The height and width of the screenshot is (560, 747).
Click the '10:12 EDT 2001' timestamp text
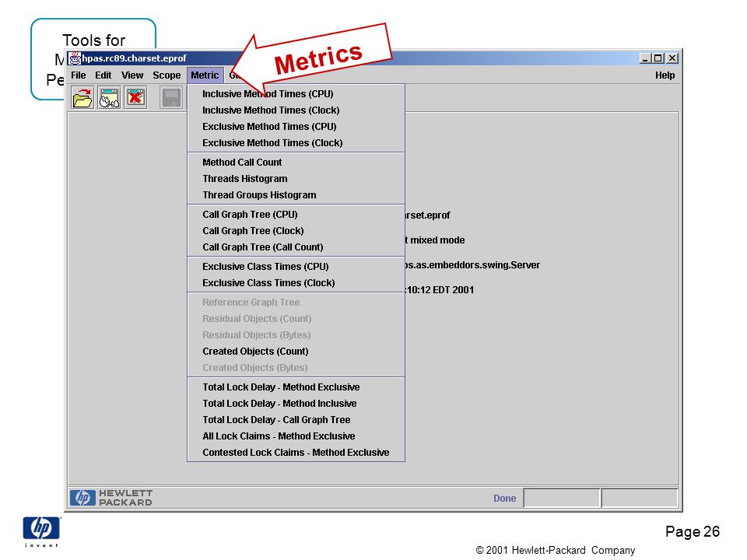(x=440, y=290)
